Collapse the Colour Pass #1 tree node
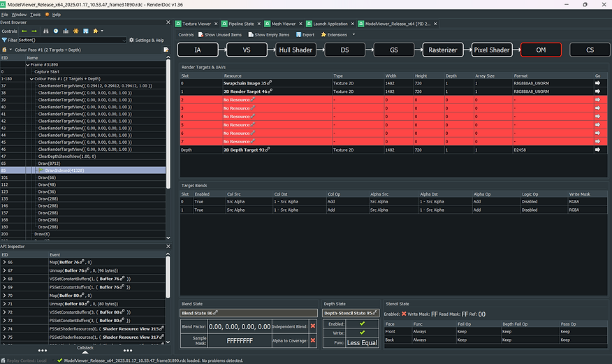612x364 pixels. (x=31, y=79)
